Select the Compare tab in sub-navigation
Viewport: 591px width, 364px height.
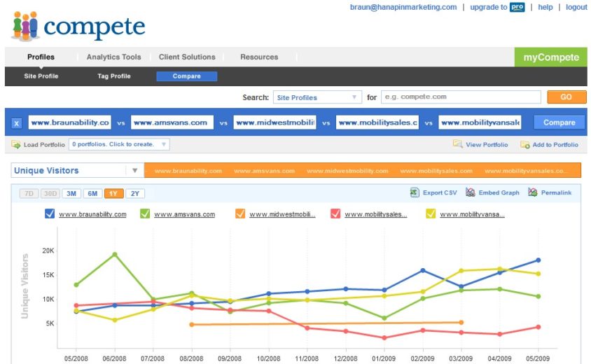click(x=186, y=76)
